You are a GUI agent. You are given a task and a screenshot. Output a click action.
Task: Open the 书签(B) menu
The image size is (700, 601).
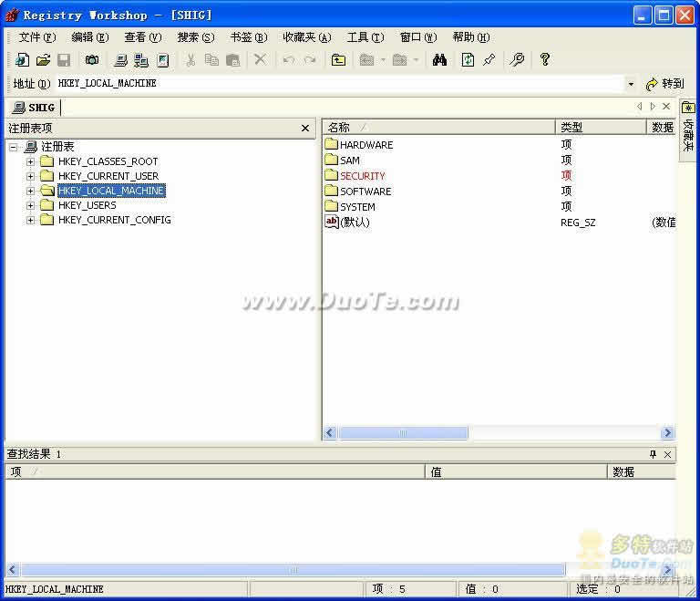(x=249, y=37)
